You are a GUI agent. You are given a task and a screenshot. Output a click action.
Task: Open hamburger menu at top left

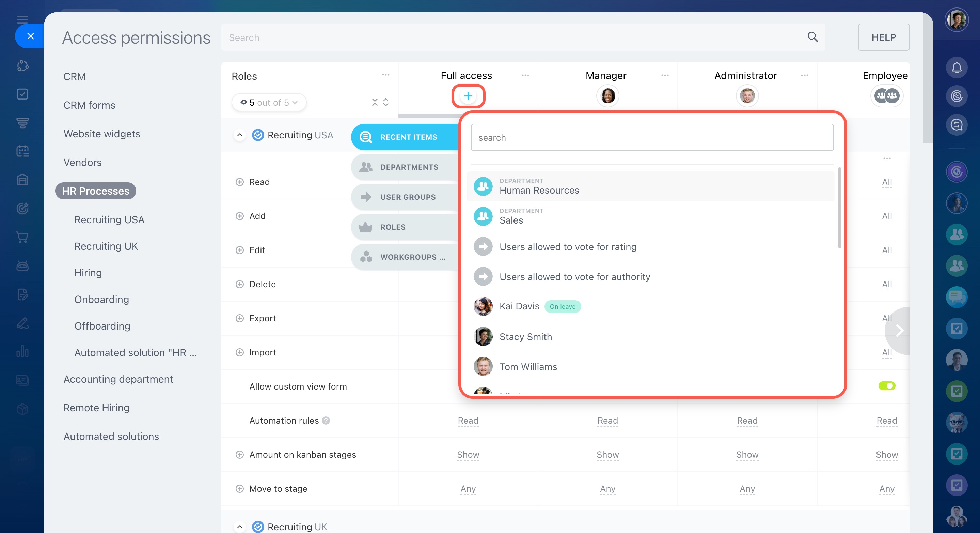[22, 19]
